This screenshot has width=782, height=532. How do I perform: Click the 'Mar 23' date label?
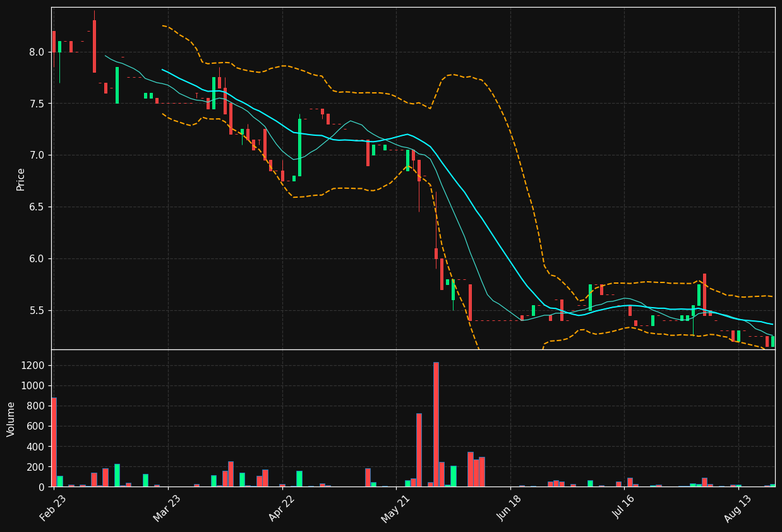tap(167, 509)
